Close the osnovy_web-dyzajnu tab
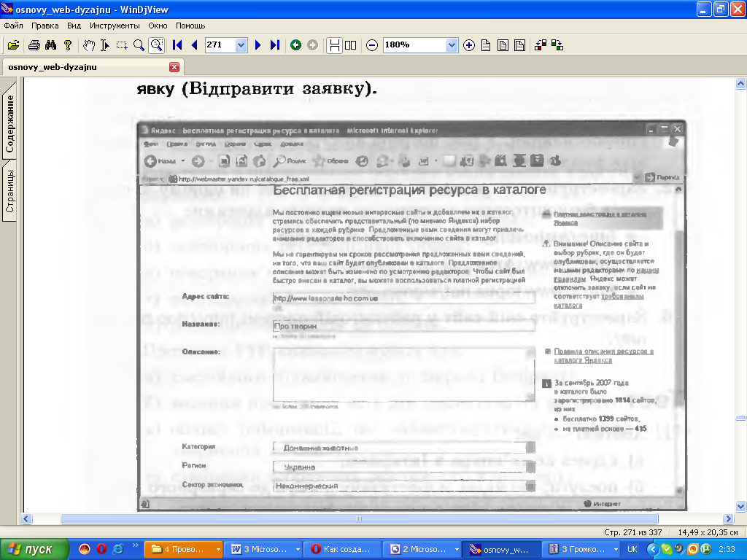Image resolution: width=747 pixels, height=560 pixels. point(174,67)
